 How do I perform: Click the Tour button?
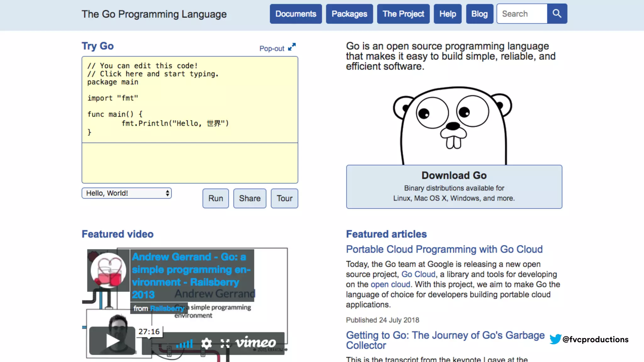284,198
